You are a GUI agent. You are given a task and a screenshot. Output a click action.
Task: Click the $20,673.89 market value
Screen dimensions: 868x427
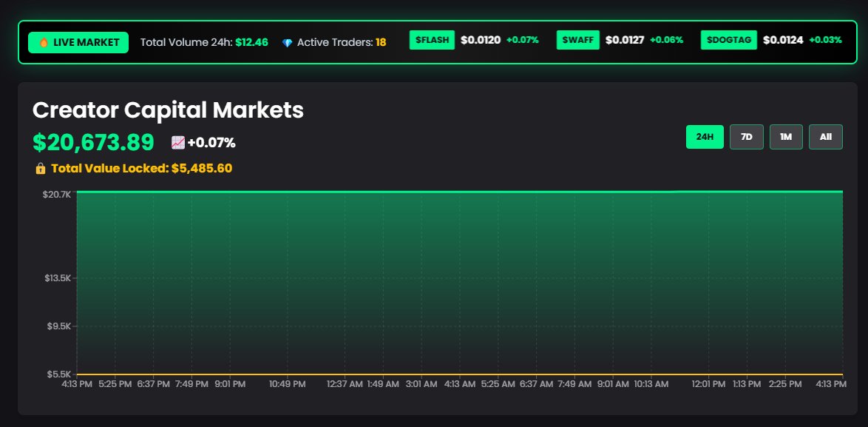point(93,142)
